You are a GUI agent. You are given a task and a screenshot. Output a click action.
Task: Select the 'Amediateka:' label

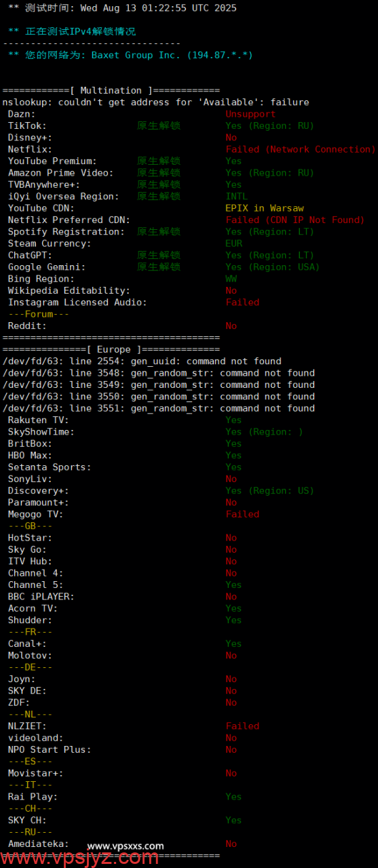[x=38, y=844]
